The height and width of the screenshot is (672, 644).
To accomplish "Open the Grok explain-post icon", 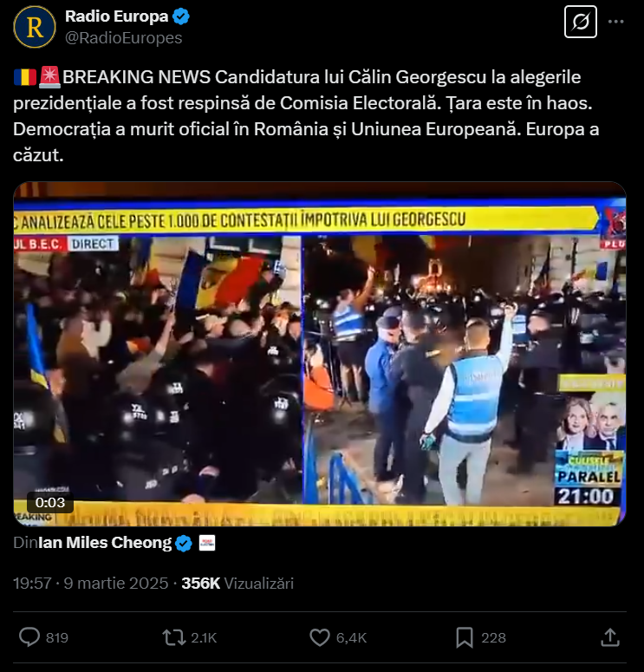I will pyautogui.click(x=580, y=22).
